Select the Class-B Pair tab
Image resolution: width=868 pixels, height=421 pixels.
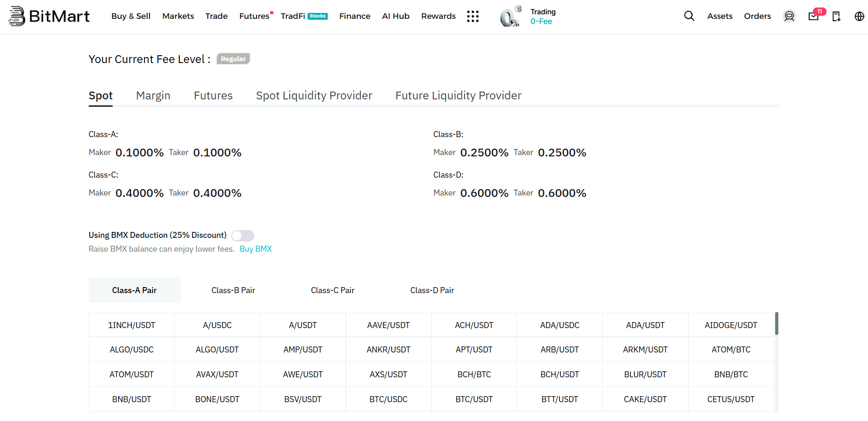click(x=233, y=290)
